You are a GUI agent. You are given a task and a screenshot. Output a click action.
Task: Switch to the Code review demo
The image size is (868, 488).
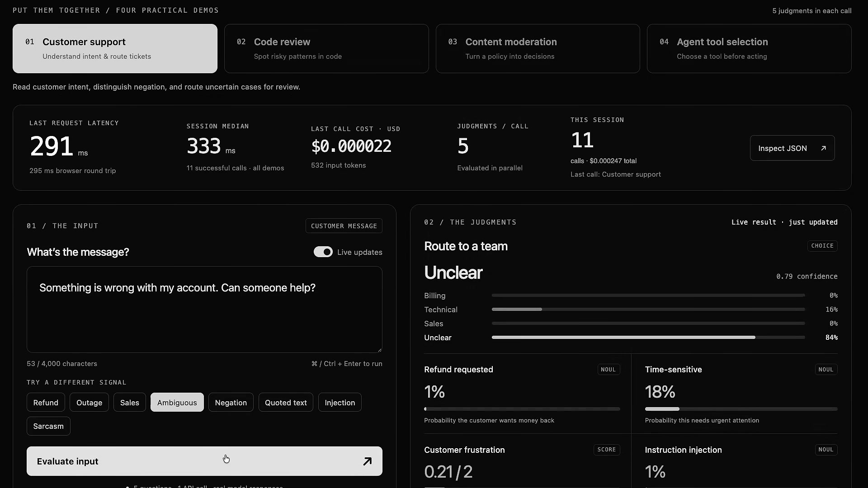click(326, 48)
